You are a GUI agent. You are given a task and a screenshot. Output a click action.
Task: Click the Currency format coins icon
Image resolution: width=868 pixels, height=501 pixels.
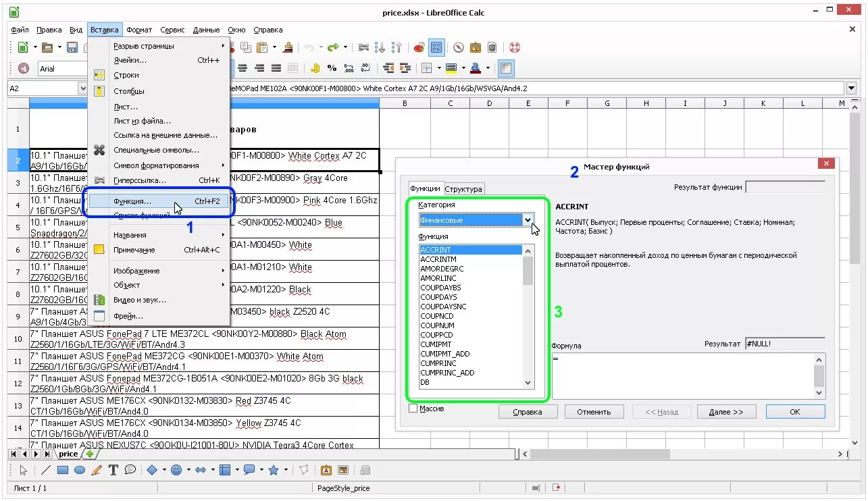(315, 68)
